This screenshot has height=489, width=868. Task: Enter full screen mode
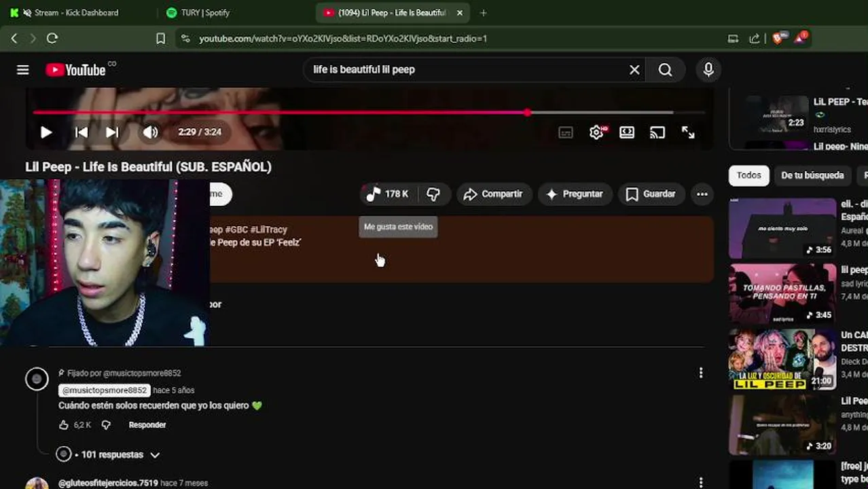(688, 132)
